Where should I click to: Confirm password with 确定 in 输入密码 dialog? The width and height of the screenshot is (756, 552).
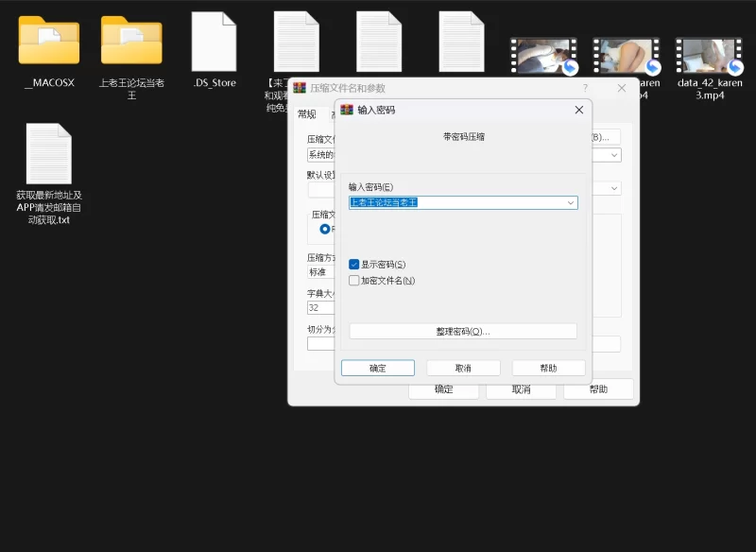click(377, 369)
